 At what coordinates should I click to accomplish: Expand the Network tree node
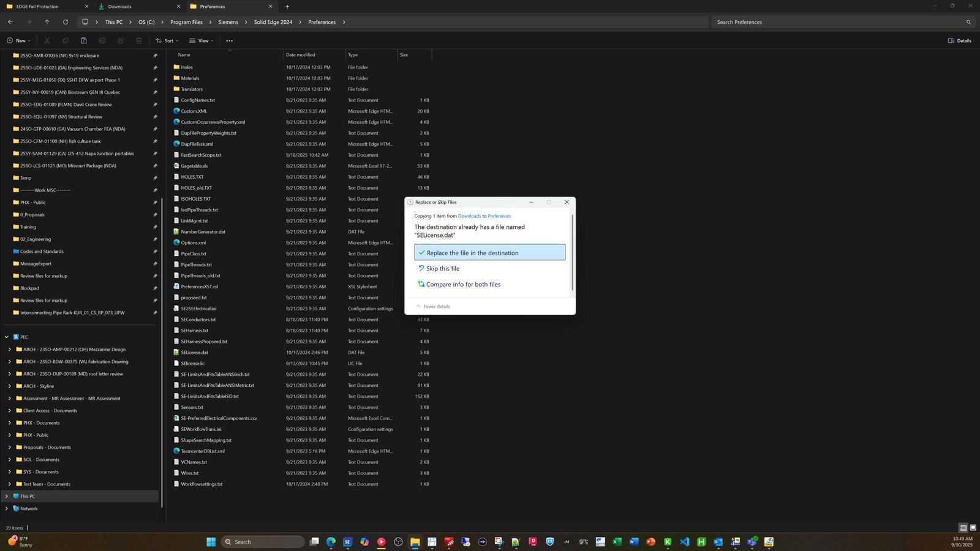click(7, 509)
